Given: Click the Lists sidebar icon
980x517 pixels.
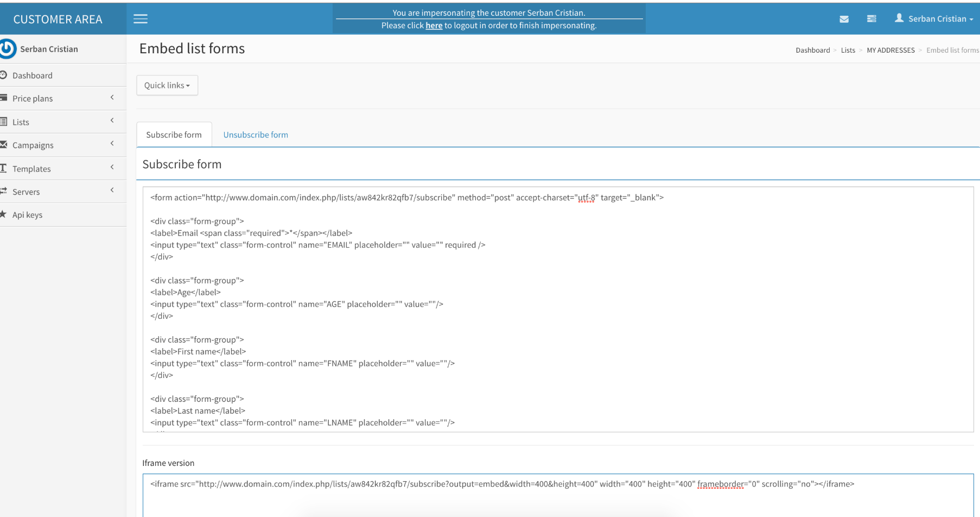Looking at the screenshot, I should click(3, 122).
